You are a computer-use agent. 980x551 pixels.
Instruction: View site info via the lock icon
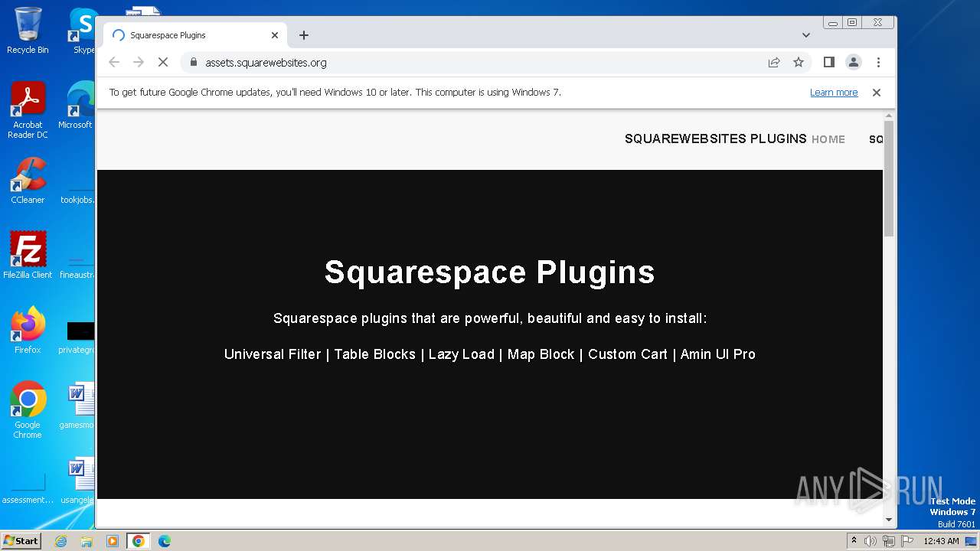[193, 63]
